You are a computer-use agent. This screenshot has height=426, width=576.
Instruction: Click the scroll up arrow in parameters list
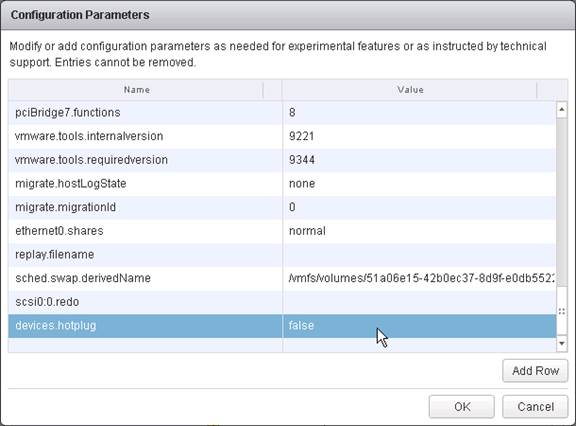(561, 110)
